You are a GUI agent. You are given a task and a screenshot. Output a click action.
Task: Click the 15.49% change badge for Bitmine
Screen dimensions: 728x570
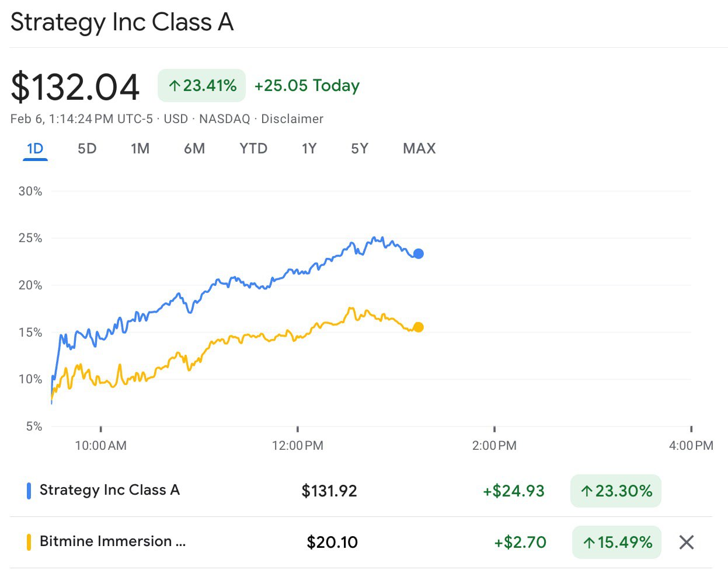[x=617, y=542]
